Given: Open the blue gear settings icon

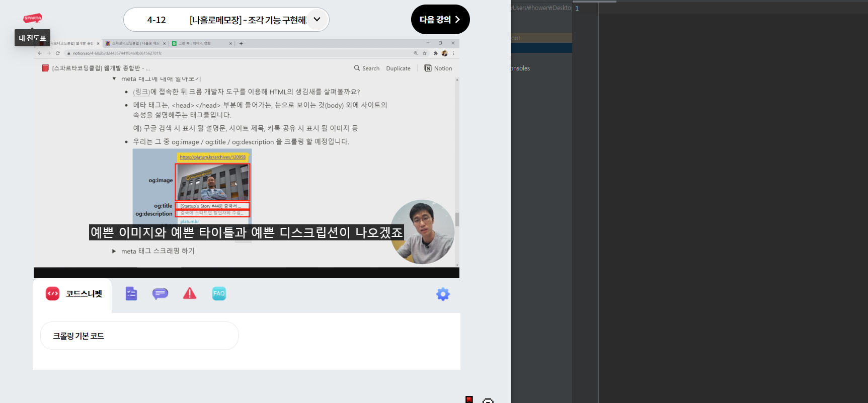Looking at the screenshot, I should click(x=443, y=294).
